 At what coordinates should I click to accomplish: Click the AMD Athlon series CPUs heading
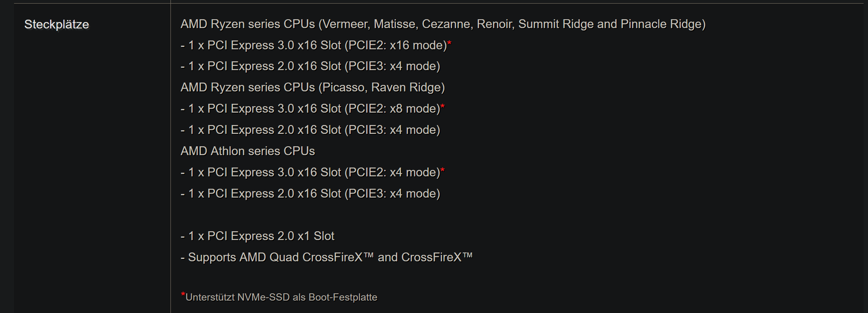[x=247, y=151]
